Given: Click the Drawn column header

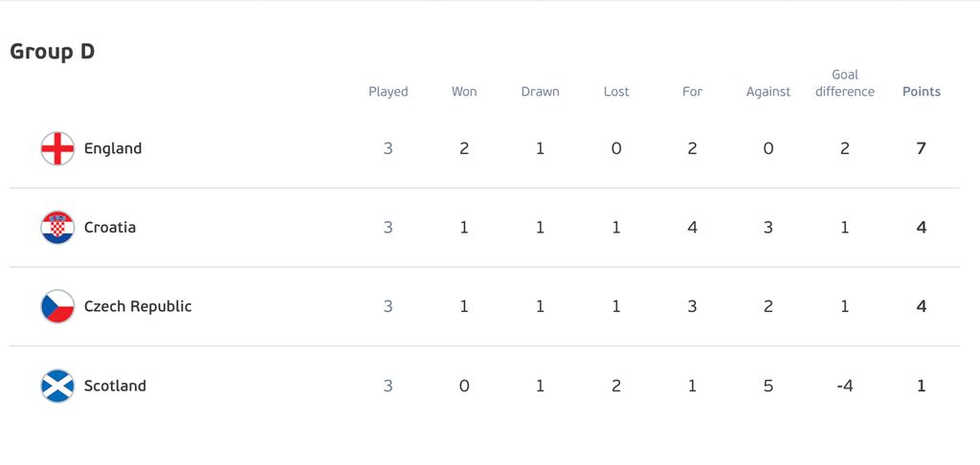Looking at the screenshot, I should [x=541, y=92].
